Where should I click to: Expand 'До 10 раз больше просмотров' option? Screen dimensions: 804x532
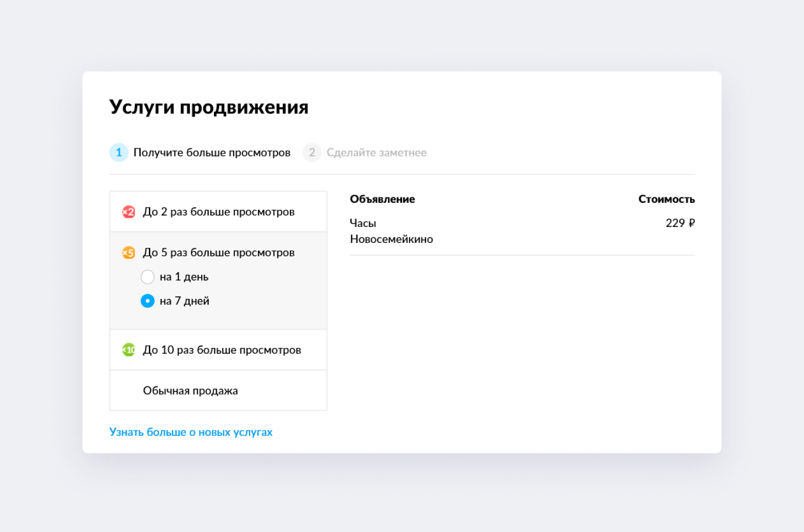pyautogui.click(x=222, y=350)
